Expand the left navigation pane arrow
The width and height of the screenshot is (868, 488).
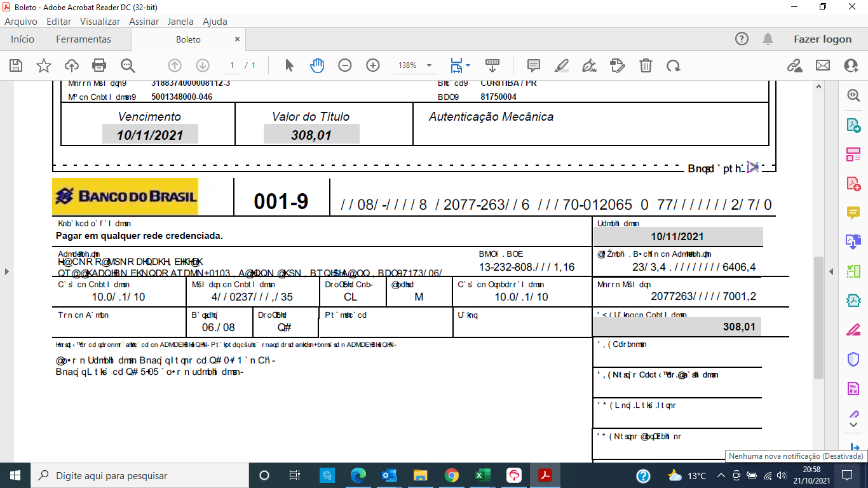7,271
